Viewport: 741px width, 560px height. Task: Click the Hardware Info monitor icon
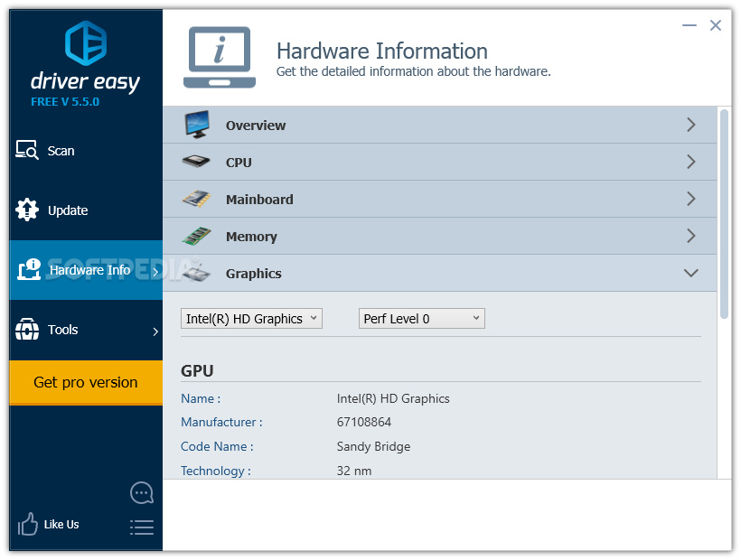[x=29, y=269]
